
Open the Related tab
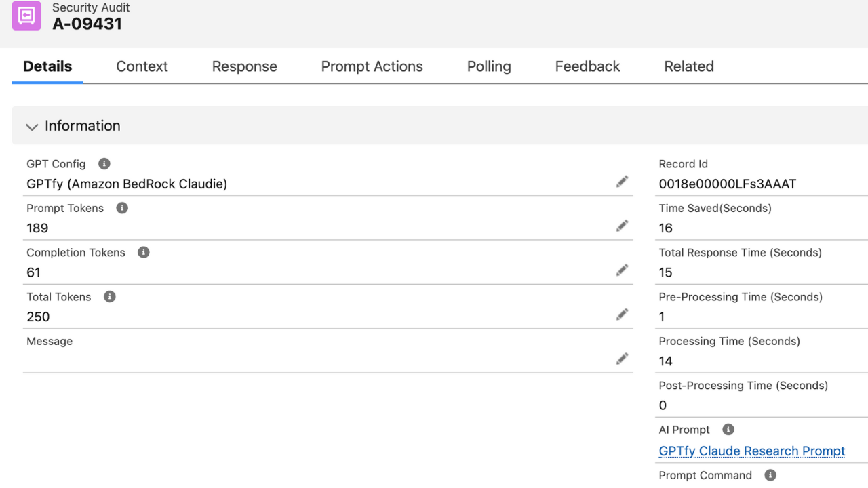688,66
